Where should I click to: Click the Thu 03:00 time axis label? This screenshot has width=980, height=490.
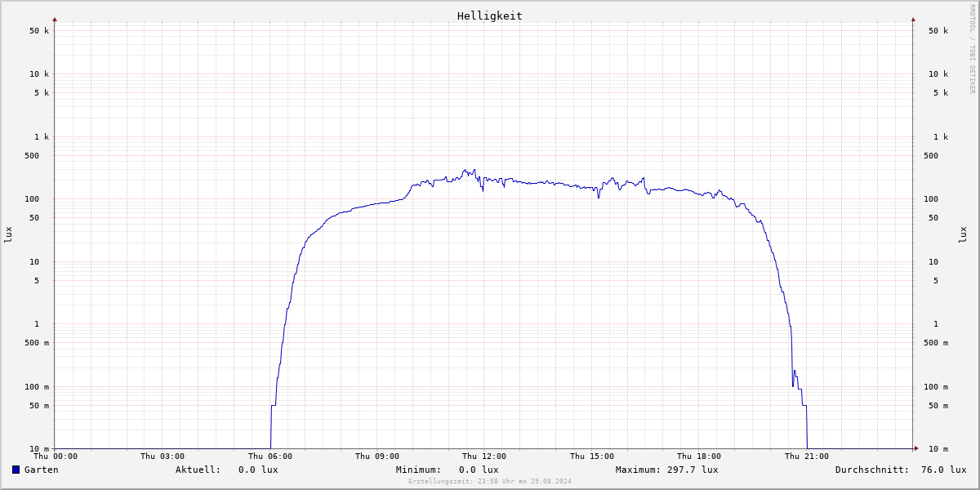point(163,457)
